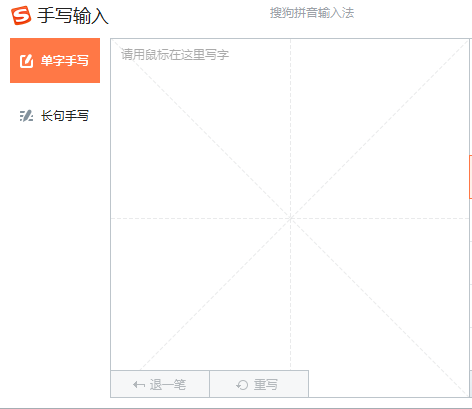
Task: Click the left arrow icon in 退一笔
Action: [139, 385]
